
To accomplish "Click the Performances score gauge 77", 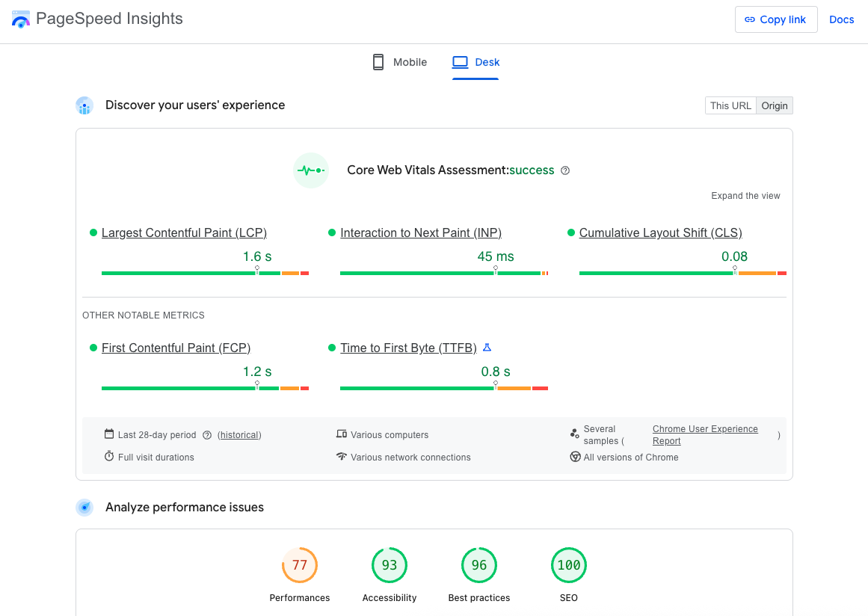I will pyautogui.click(x=300, y=565).
